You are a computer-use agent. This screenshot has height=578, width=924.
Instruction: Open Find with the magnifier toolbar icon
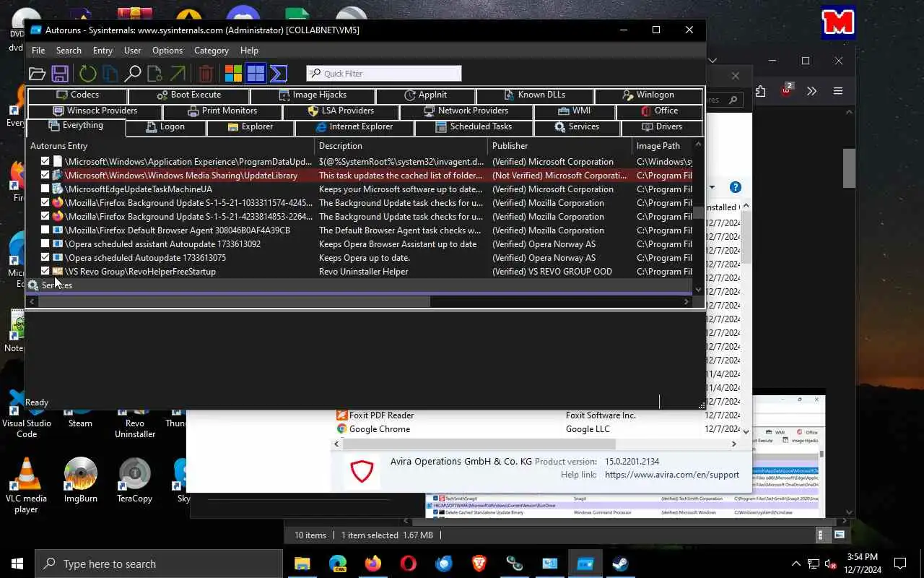click(x=133, y=74)
